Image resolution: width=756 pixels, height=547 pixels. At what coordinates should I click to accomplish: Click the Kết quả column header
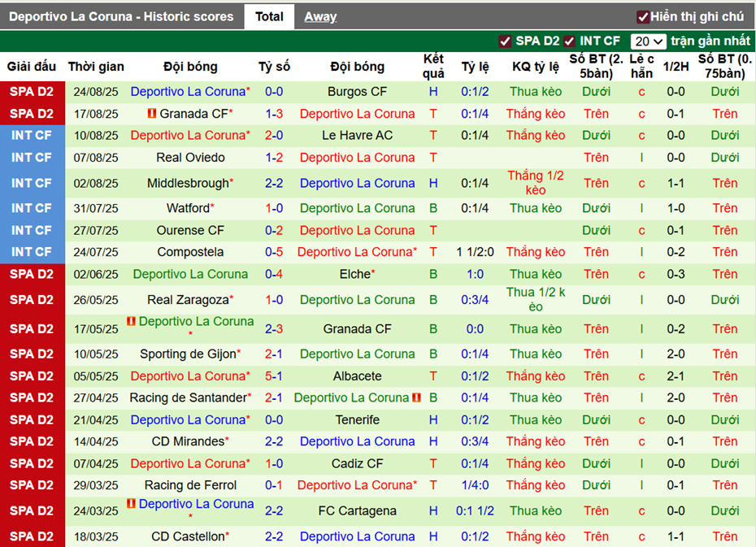tap(433, 67)
